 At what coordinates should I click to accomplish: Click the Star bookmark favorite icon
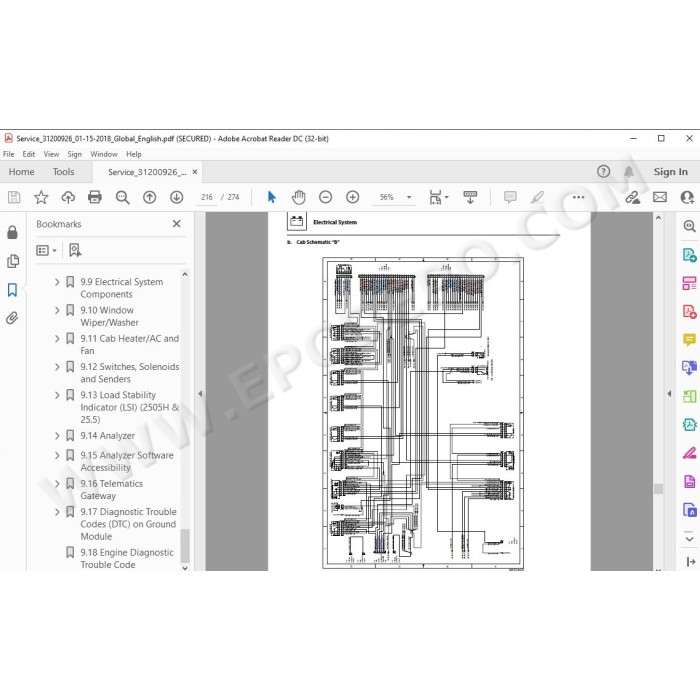tap(41, 197)
